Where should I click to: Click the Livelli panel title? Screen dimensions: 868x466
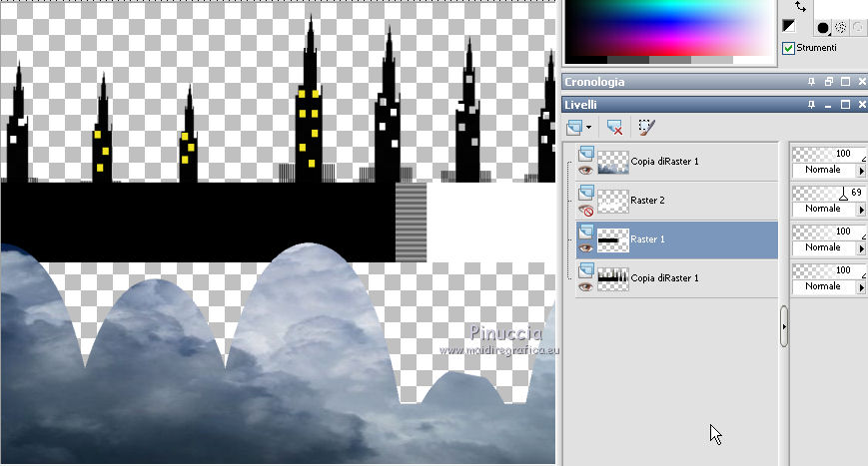pyautogui.click(x=580, y=105)
